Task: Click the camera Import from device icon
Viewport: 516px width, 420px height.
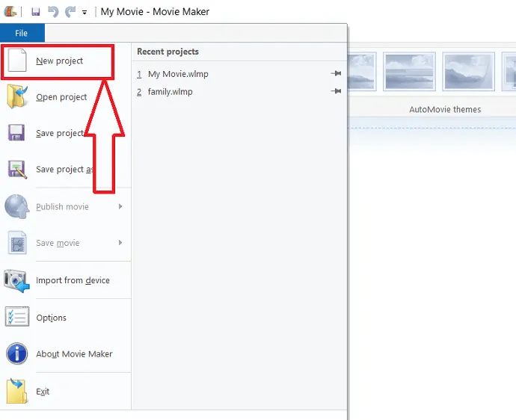Action: click(x=16, y=280)
